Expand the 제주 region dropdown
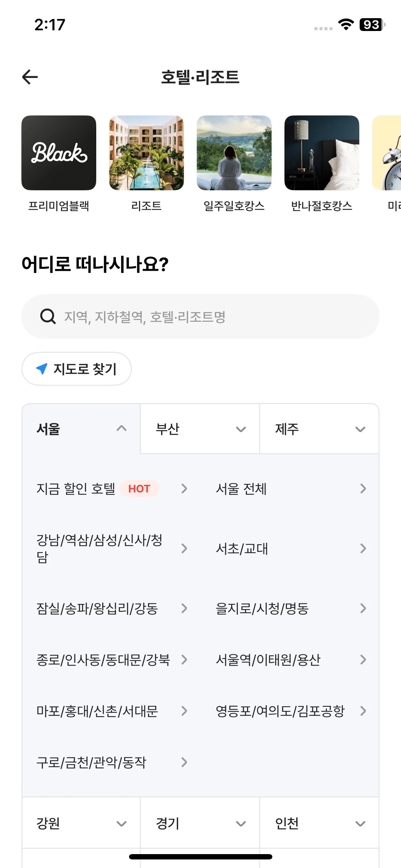 point(319,429)
